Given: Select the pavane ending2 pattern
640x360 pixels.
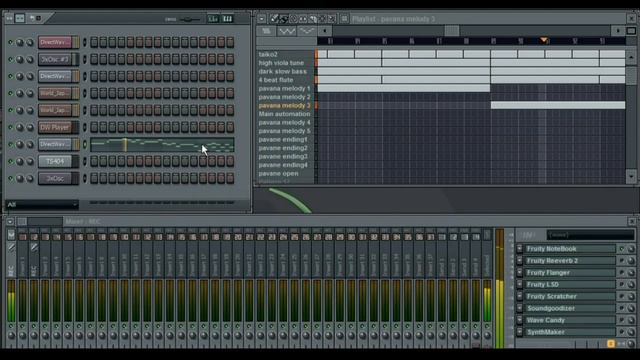Looking at the screenshot, I should click(283, 148).
